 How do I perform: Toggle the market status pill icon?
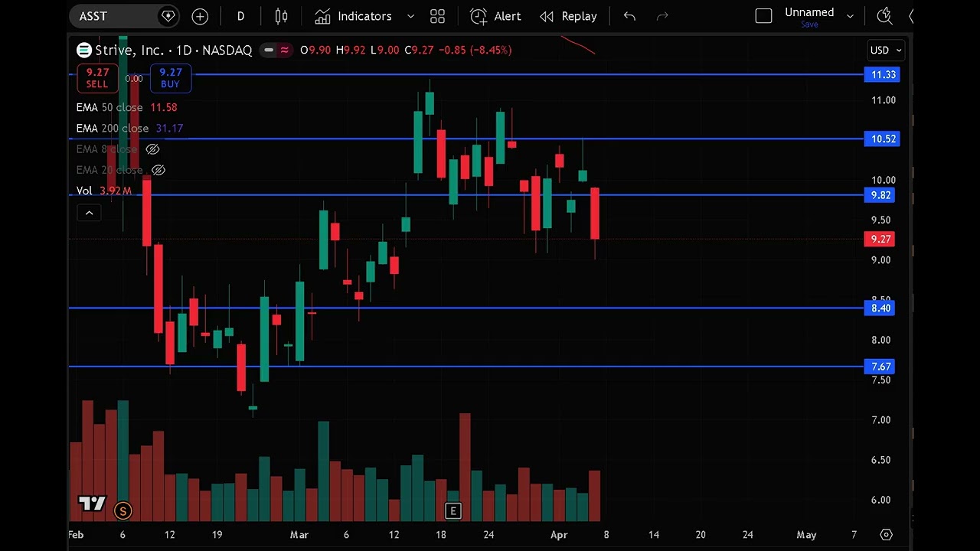coord(268,51)
